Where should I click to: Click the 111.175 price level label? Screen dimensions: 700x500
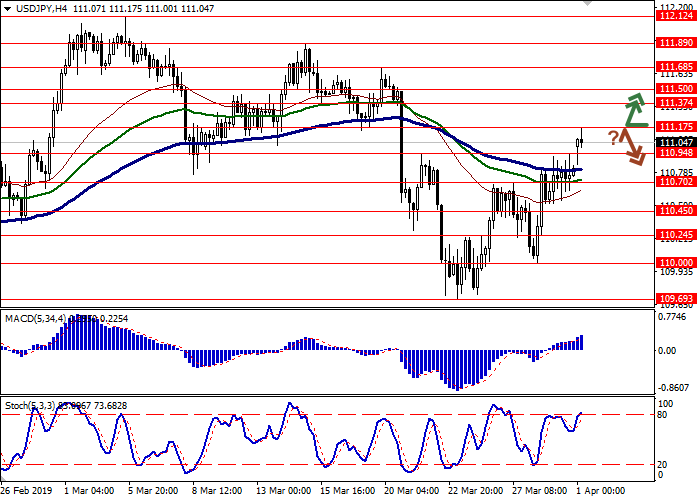(677, 127)
